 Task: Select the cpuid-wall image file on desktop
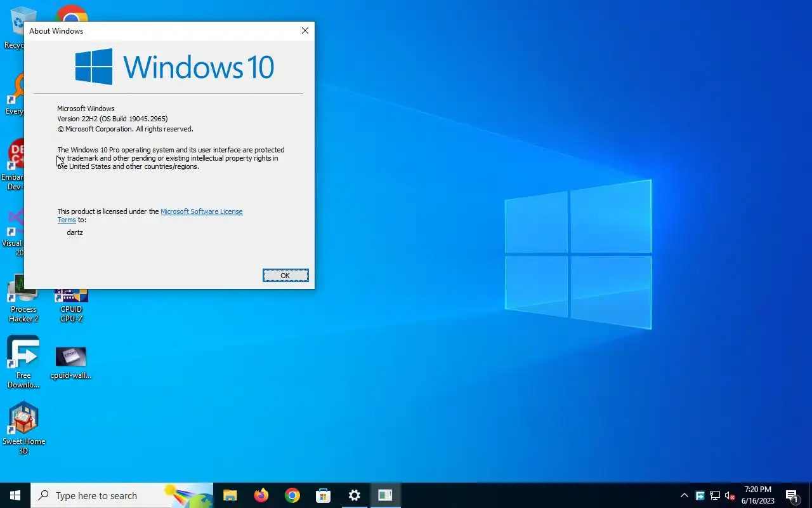click(x=71, y=363)
